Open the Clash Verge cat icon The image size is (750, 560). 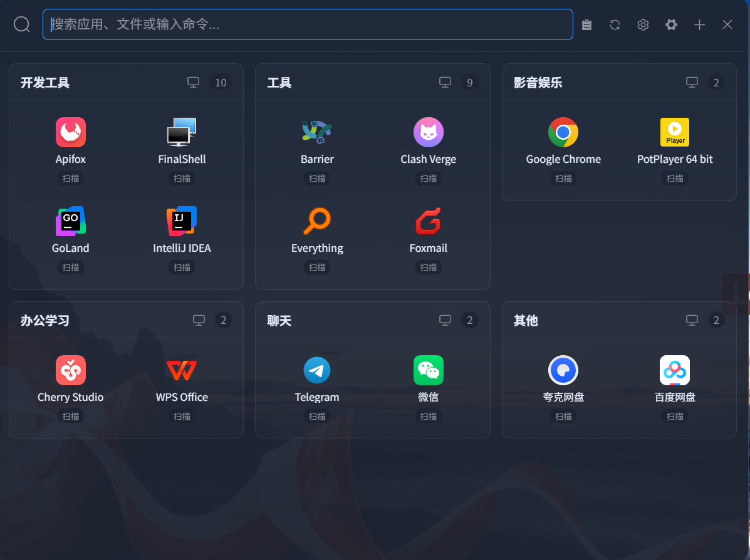click(429, 132)
